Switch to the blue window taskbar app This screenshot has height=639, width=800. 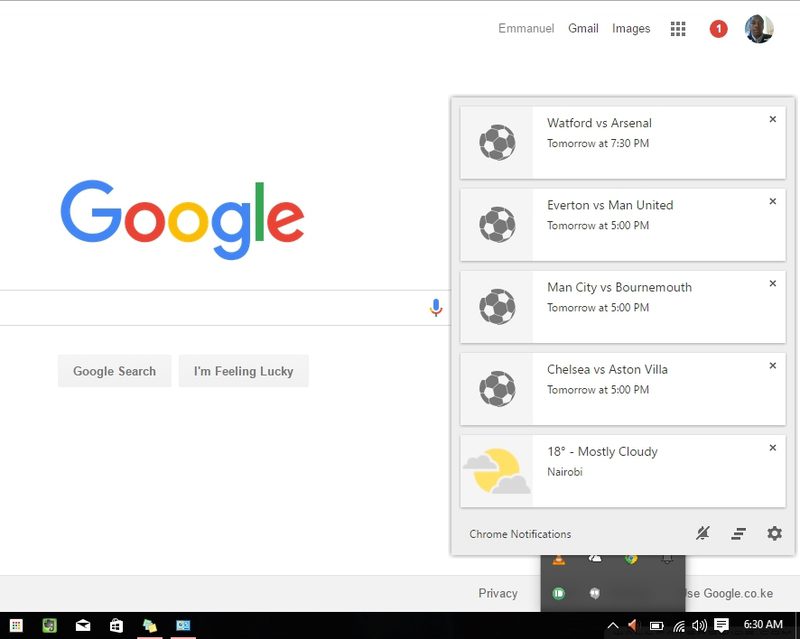(183, 625)
